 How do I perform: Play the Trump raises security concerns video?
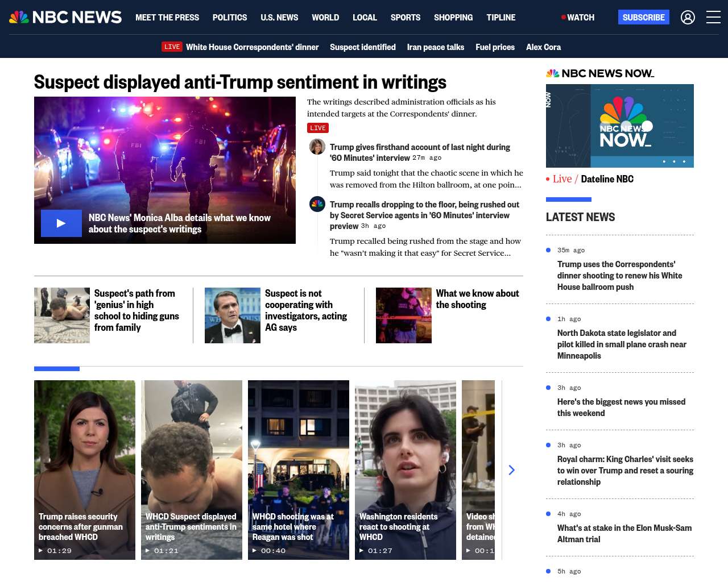[x=85, y=469]
